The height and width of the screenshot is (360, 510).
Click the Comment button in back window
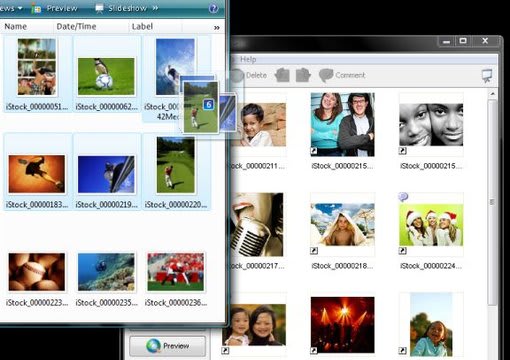tap(342, 75)
